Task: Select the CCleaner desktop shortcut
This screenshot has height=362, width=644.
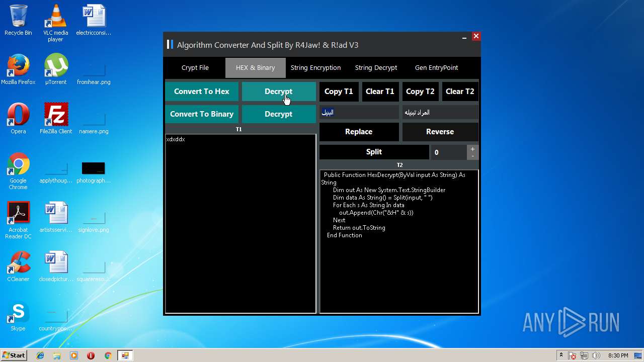Action: (x=18, y=266)
